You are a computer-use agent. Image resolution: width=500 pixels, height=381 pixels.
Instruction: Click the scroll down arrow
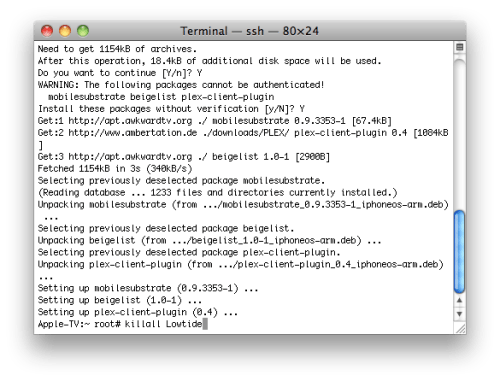point(459,314)
